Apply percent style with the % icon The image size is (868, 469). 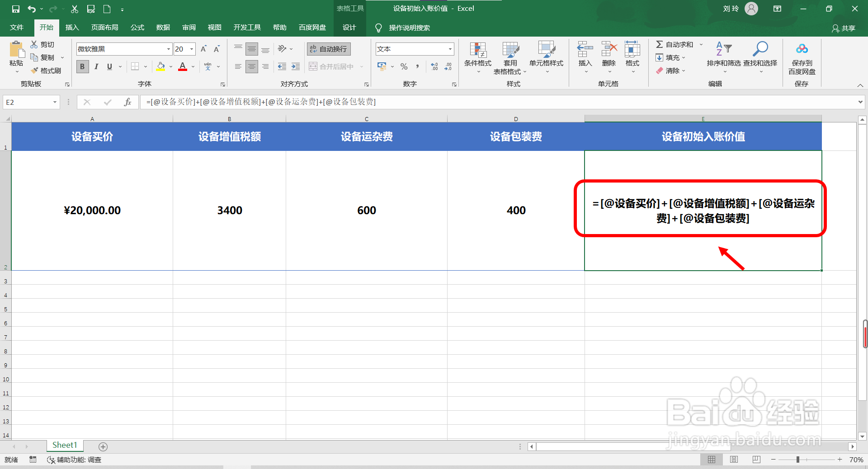pos(404,66)
